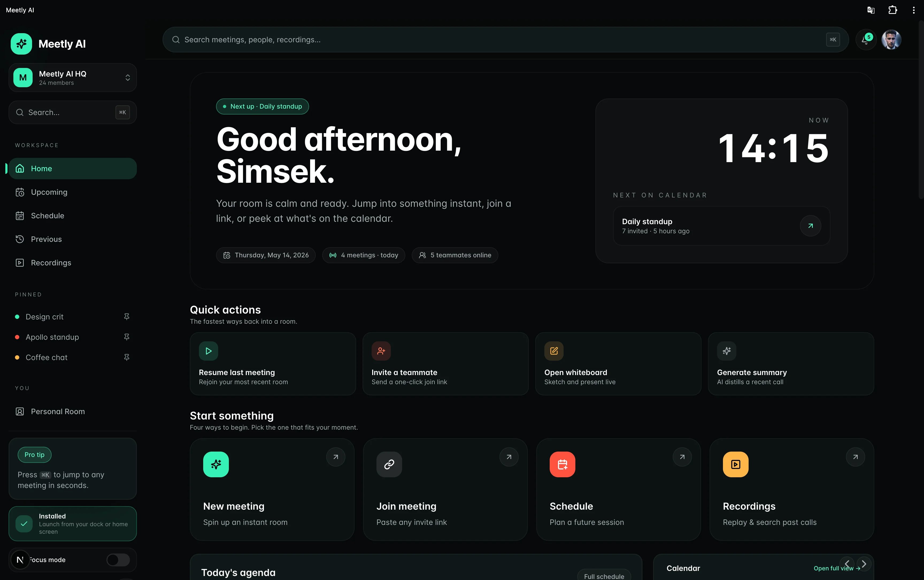This screenshot has width=924, height=580.
Task: Click the browser extensions puzzle icon
Action: pyautogui.click(x=892, y=10)
